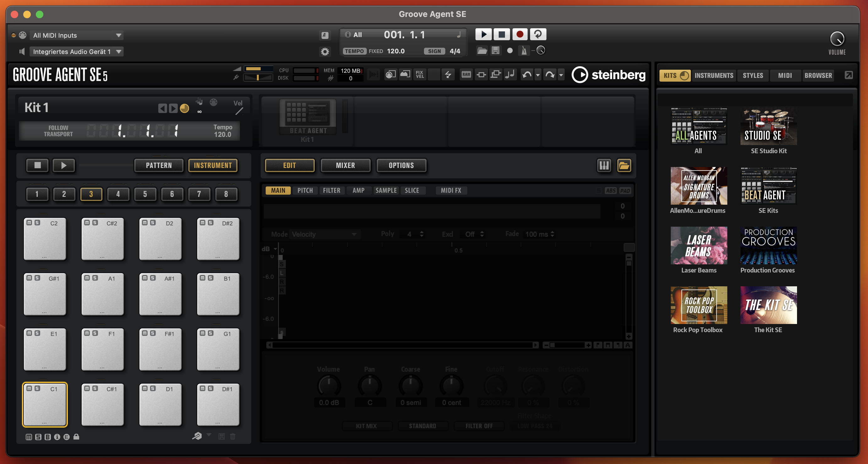
Task: Show the keyboard editor icon
Action: (x=604, y=165)
